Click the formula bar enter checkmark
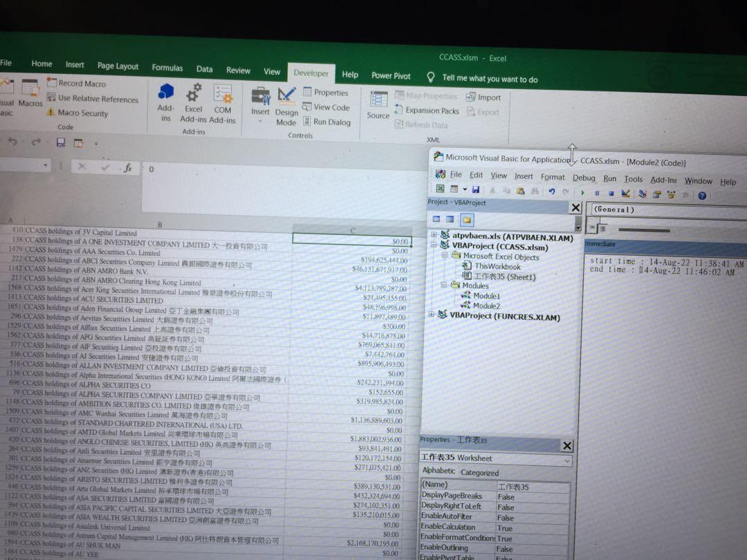Screen dimensions: 747x560 (105, 167)
